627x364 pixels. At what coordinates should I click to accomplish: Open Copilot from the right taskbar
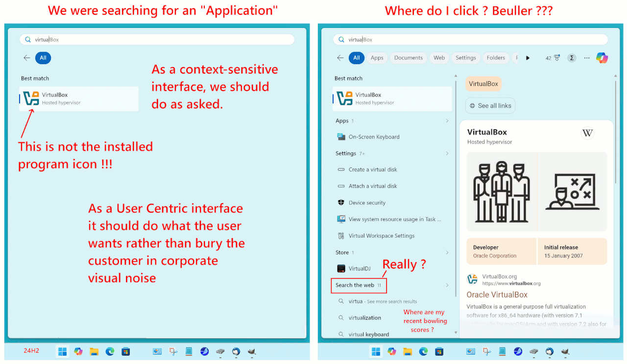click(x=391, y=351)
